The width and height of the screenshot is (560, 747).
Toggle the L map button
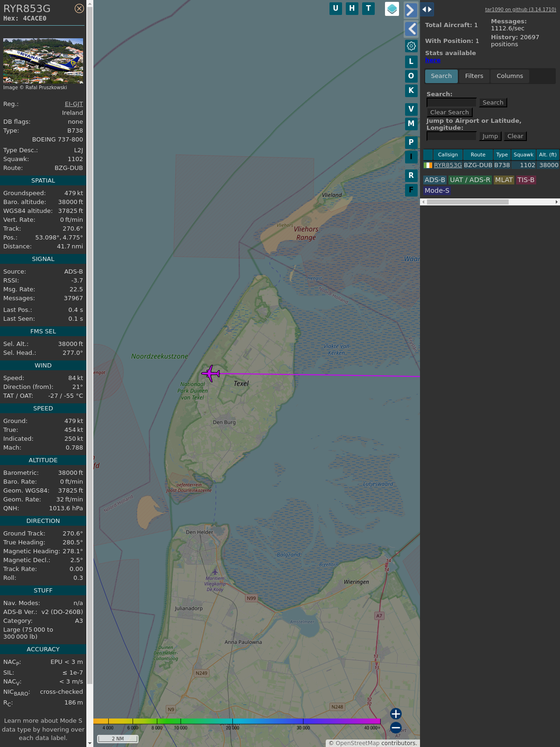coord(411,62)
